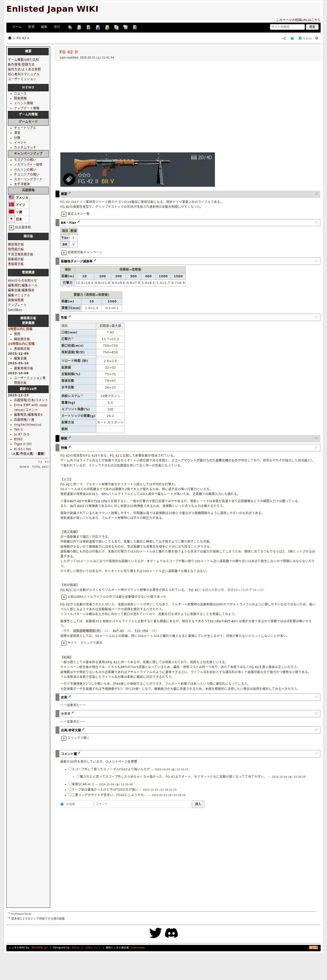
Task: Click the Twitter bird icon in footer
Action: coord(155,933)
